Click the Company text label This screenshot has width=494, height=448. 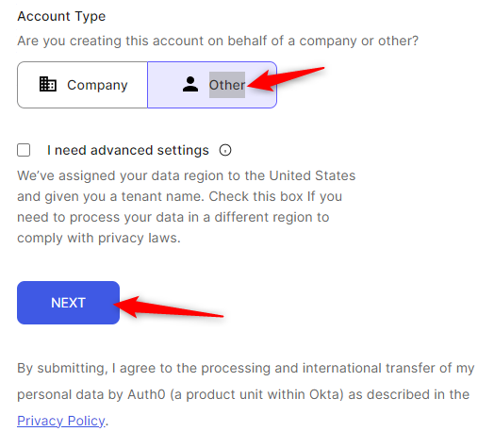pyautogui.click(x=97, y=85)
